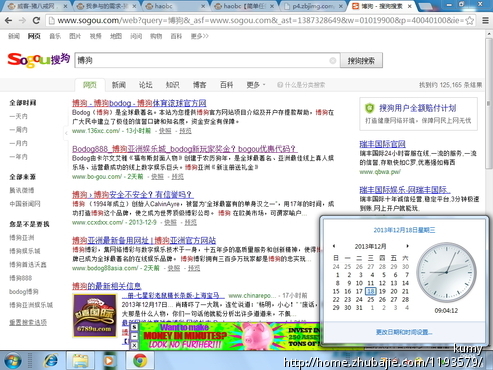Viewport: 493px width, 370px height.
Task: Click the green shield icon in sidebar card
Action: [x=369, y=108]
